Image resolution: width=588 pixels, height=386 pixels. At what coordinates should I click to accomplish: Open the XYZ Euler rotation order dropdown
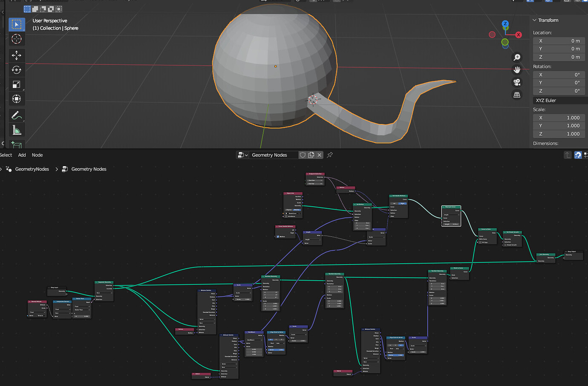(x=559, y=100)
